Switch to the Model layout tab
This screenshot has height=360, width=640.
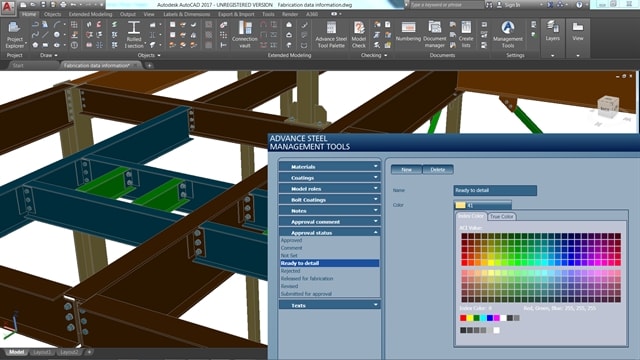tap(16, 352)
